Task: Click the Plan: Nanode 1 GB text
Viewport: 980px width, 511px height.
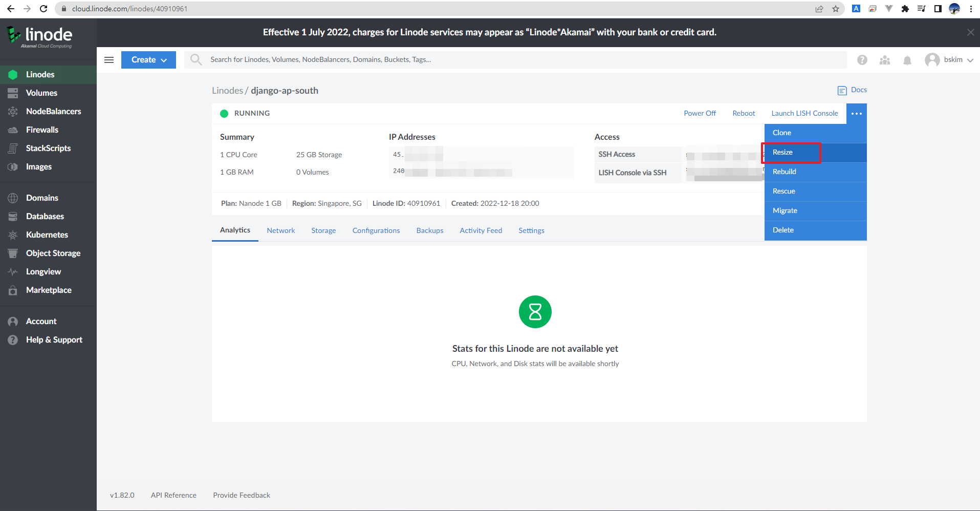Action: pyautogui.click(x=251, y=204)
